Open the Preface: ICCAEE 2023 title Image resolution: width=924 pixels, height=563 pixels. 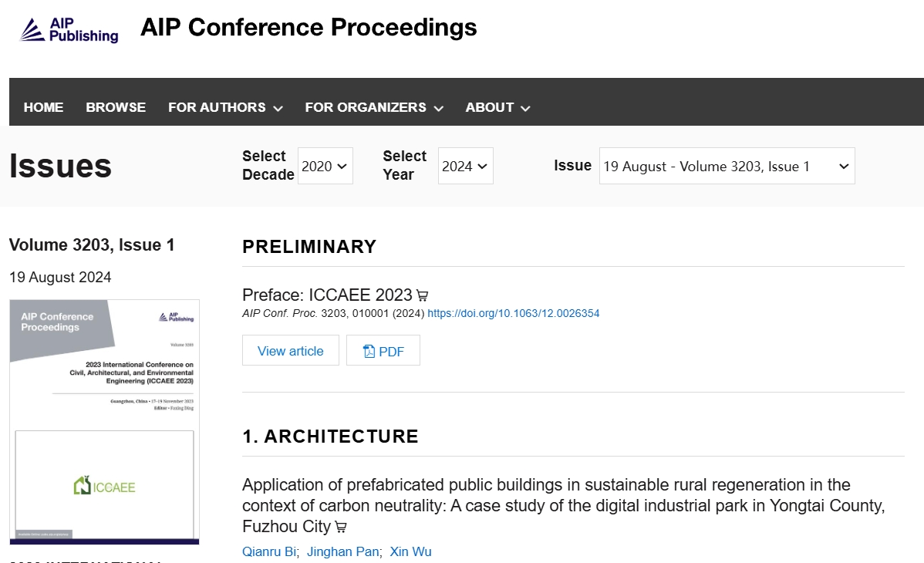point(327,295)
